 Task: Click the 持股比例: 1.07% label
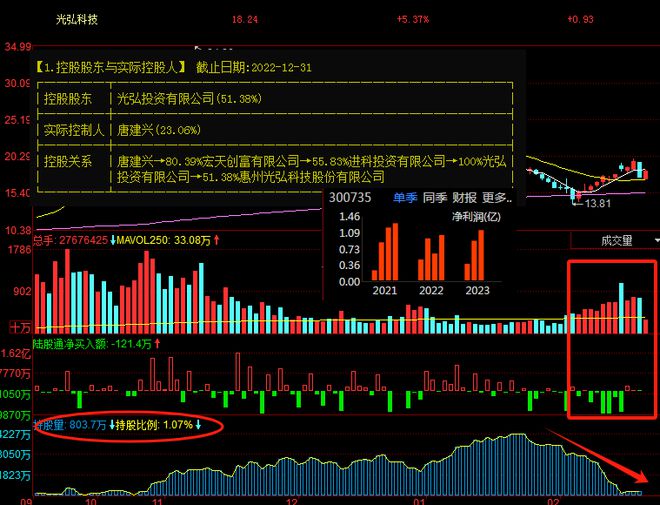tap(154, 425)
